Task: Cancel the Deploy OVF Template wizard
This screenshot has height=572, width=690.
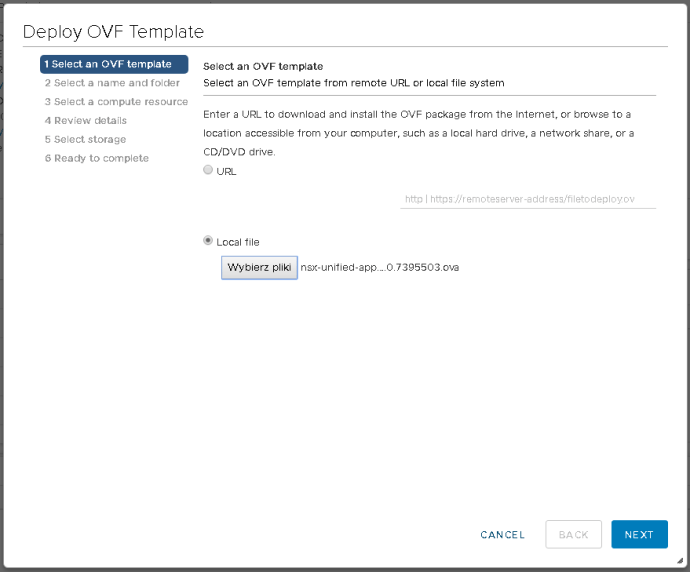Action: 502,535
